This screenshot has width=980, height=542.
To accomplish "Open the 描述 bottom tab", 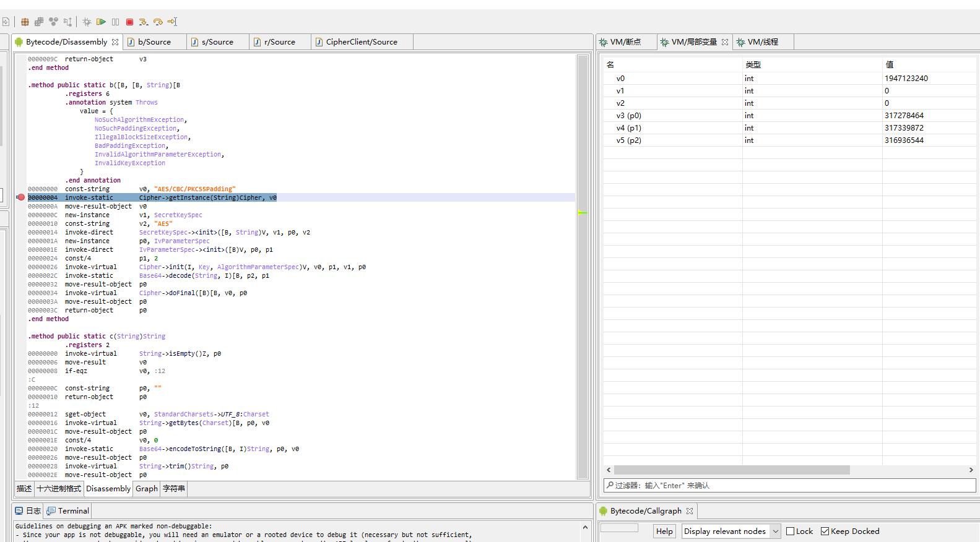I will click(24, 489).
